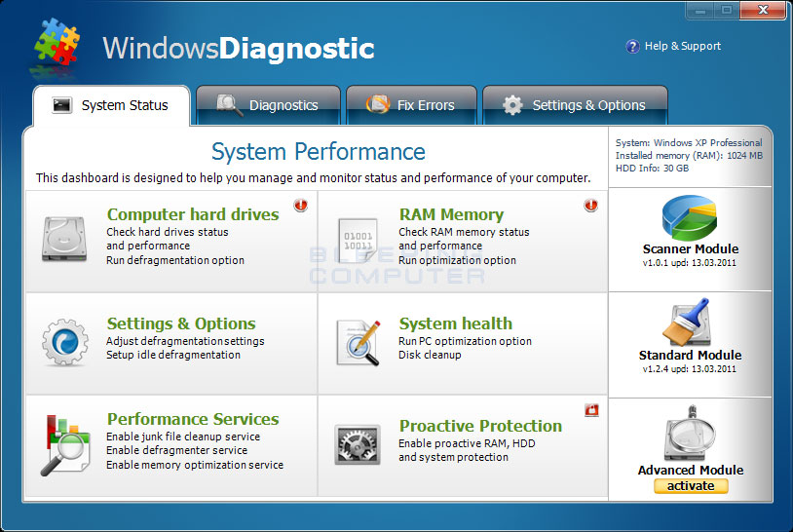This screenshot has width=793, height=532.
Task: Click the Standard Module brush icon
Action: [689, 323]
